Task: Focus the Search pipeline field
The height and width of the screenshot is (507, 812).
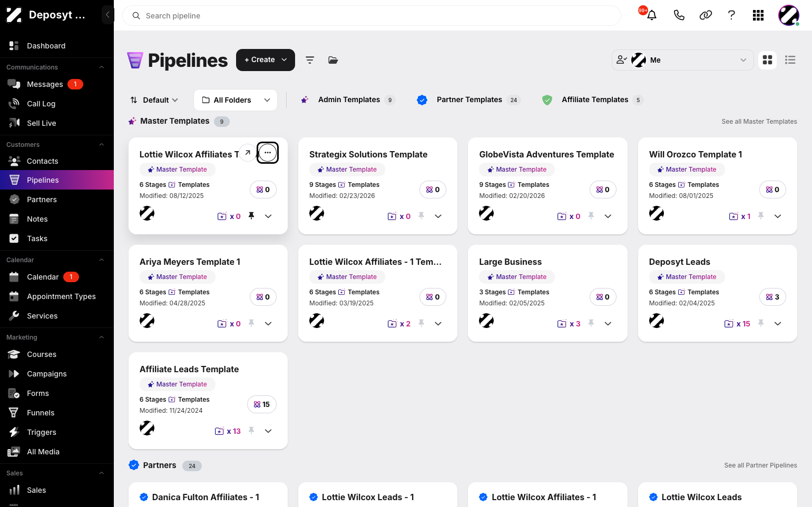Action: 371,16
